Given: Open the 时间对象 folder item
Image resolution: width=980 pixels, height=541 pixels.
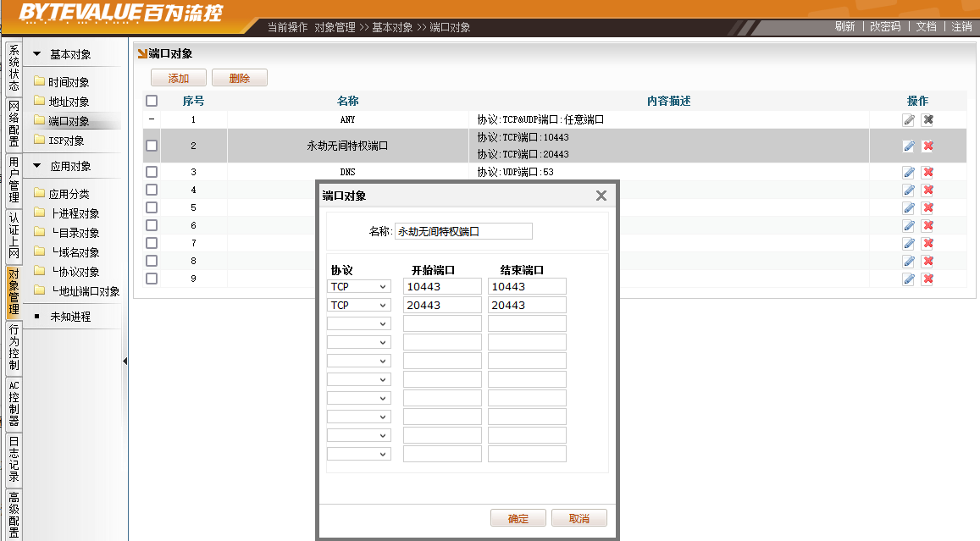Looking at the screenshot, I should [68, 82].
